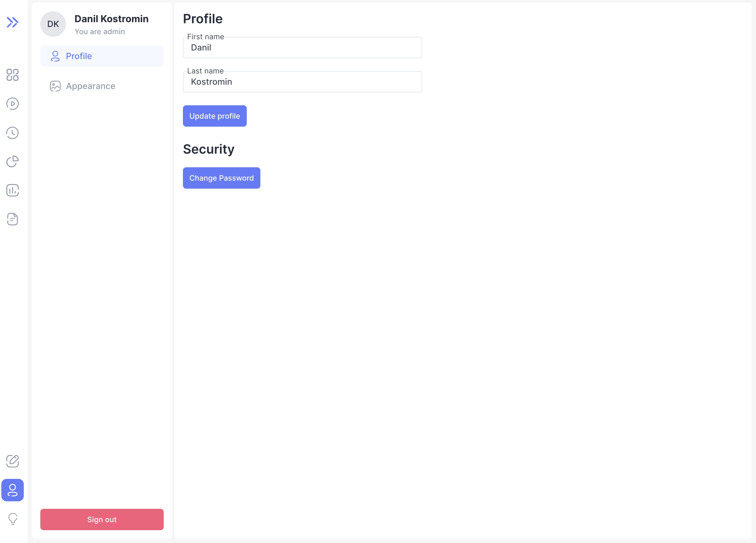Open the Profile settings section
Viewport: 756px width, 543px height.
pyautogui.click(x=79, y=56)
